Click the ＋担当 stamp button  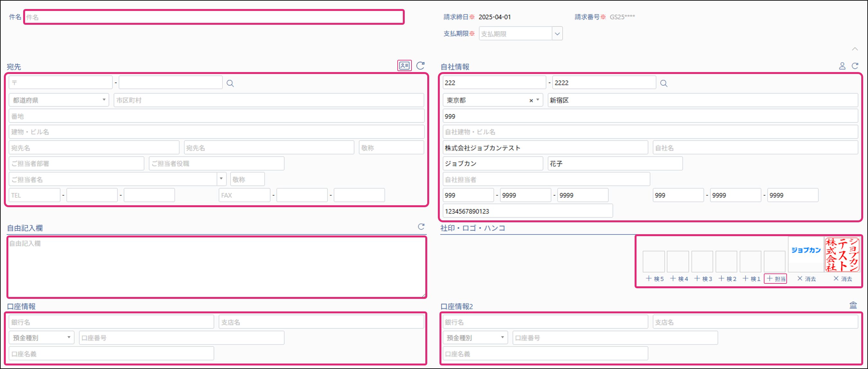(775, 279)
